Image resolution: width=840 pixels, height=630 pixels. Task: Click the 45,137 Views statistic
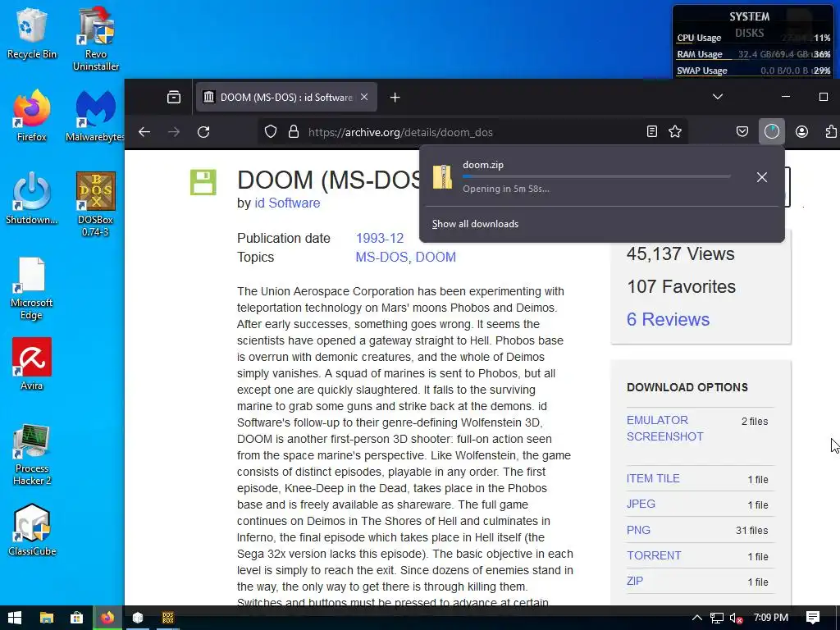(680, 254)
